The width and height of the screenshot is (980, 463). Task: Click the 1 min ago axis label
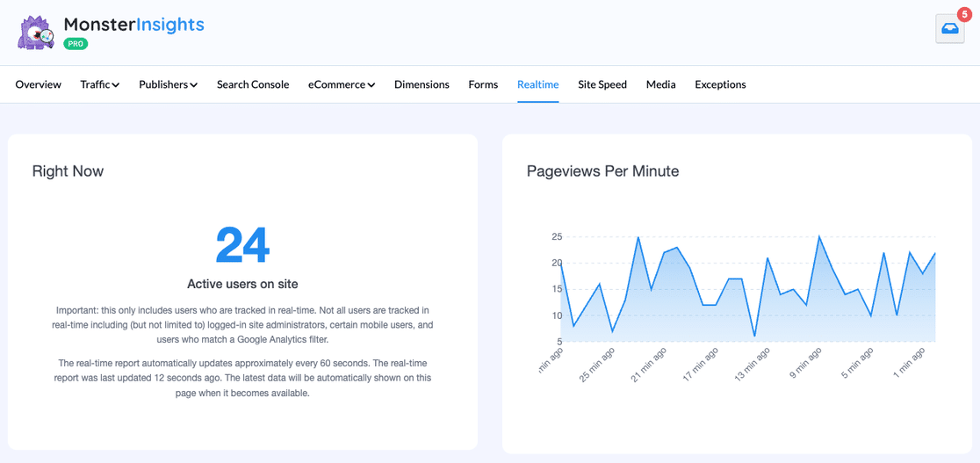pos(911,364)
